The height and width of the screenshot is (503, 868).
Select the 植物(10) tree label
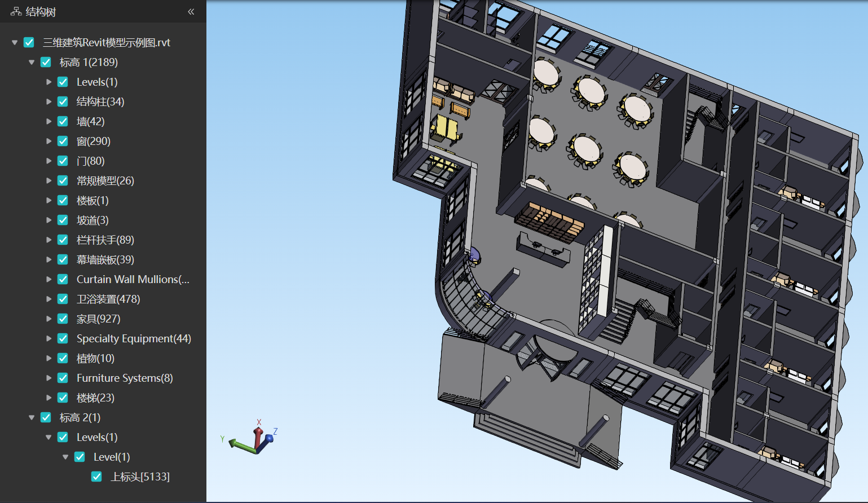click(x=95, y=358)
